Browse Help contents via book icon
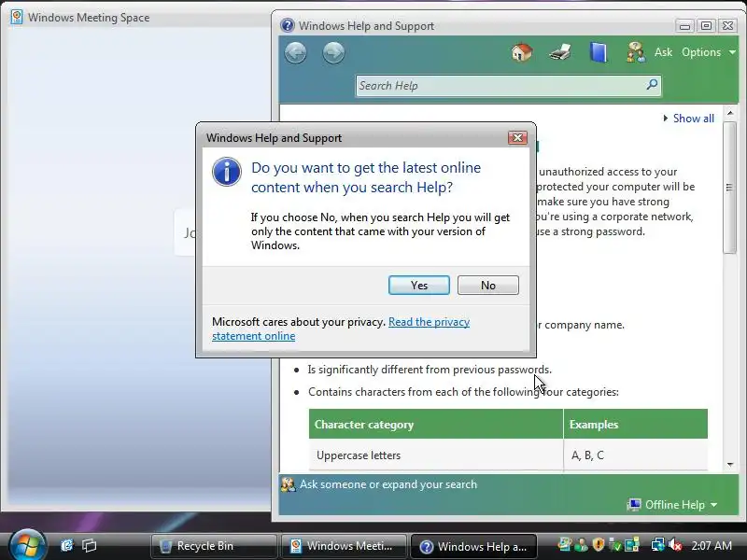Image resolution: width=747 pixels, height=560 pixels. point(599,52)
